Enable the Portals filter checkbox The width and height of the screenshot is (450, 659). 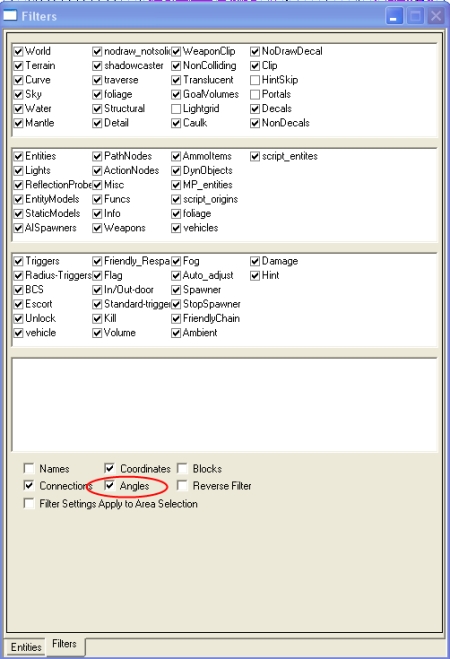coord(255,95)
